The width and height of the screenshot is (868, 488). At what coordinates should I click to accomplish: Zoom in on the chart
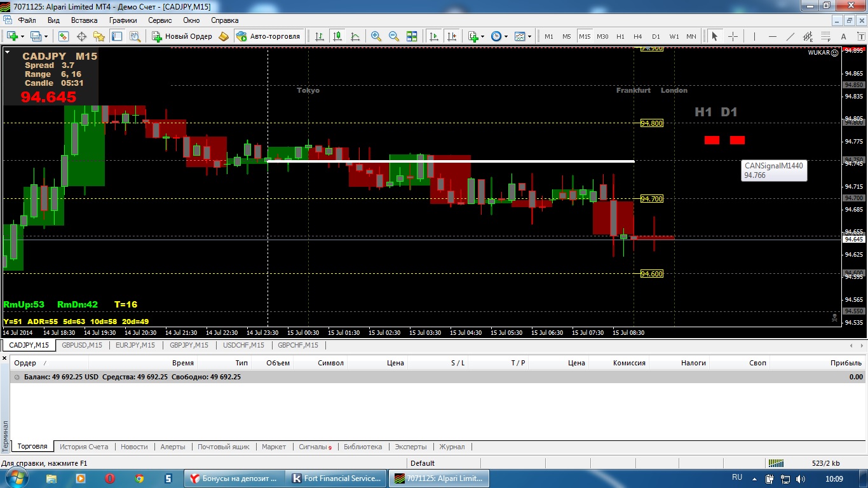pyautogui.click(x=376, y=36)
